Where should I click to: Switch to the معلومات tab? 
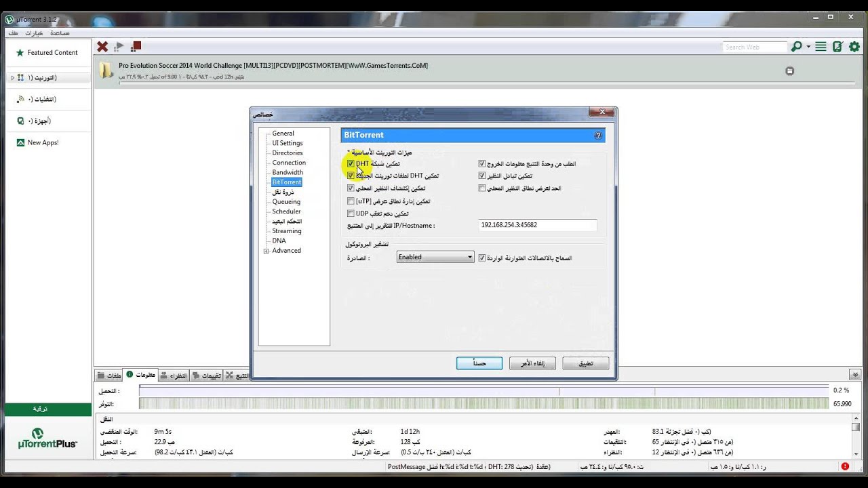[x=141, y=375]
